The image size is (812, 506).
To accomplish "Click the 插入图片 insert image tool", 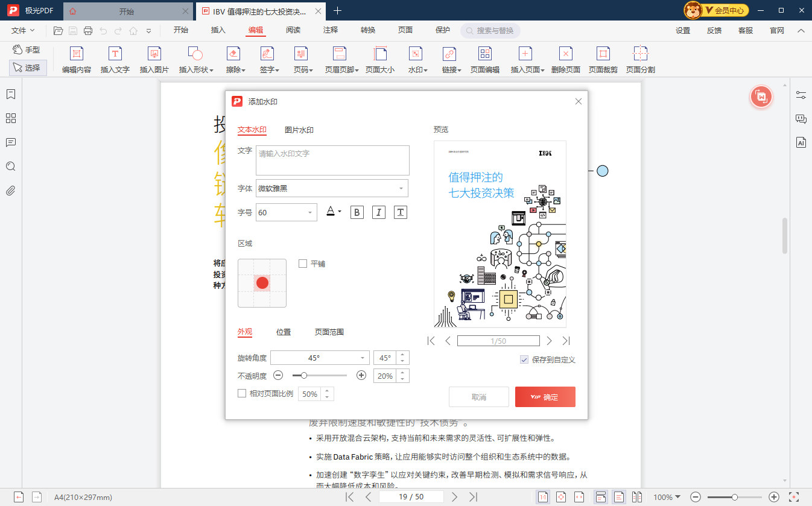I will (x=154, y=60).
